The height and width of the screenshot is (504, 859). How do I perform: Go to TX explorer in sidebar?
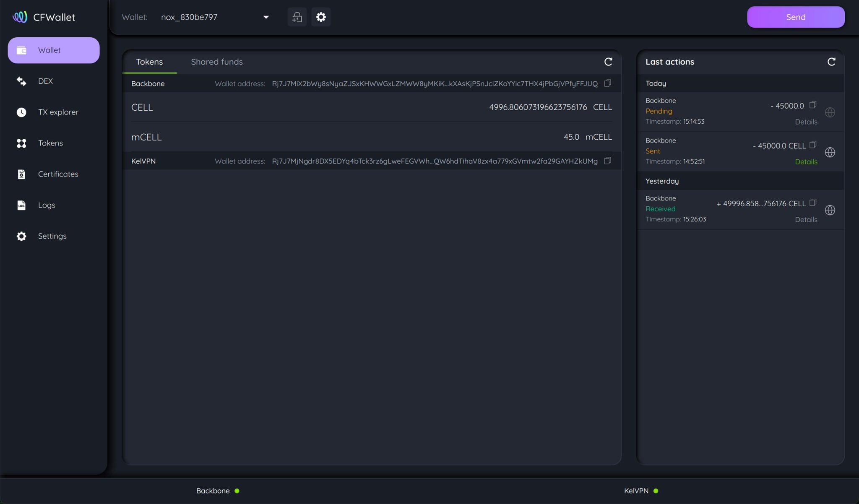[58, 112]
